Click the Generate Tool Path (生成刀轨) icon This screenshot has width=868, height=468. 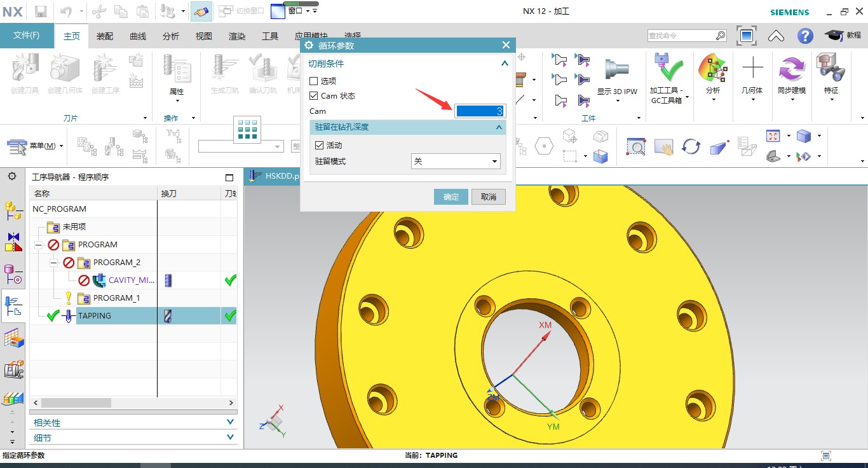[224, 73]
